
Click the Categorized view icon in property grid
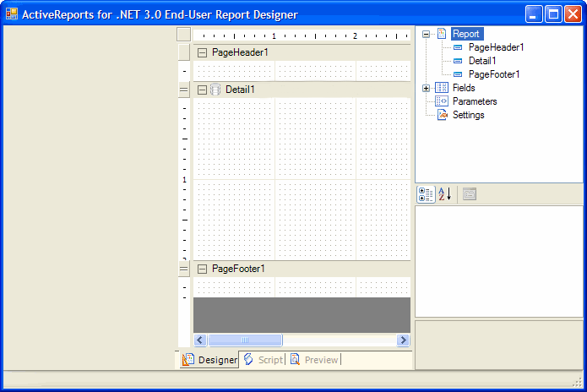(427, 194)
